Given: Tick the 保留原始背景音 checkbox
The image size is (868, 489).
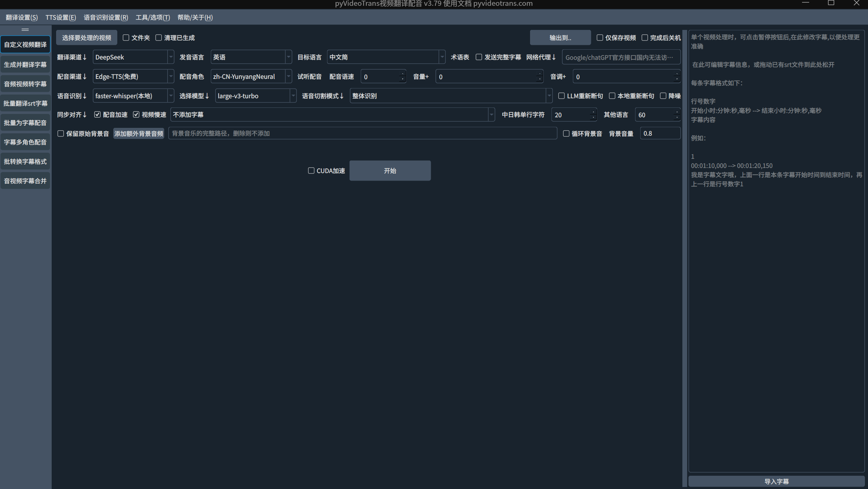Looking at the screenshot, I should coord(61,134).
